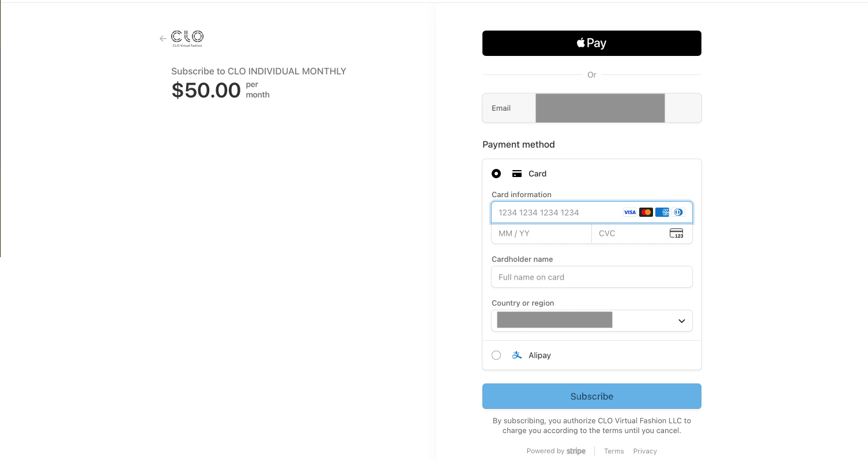Open the Terms page
This screenshot has height=459, width=868.
pyautogui.click(x=614, y=451)
